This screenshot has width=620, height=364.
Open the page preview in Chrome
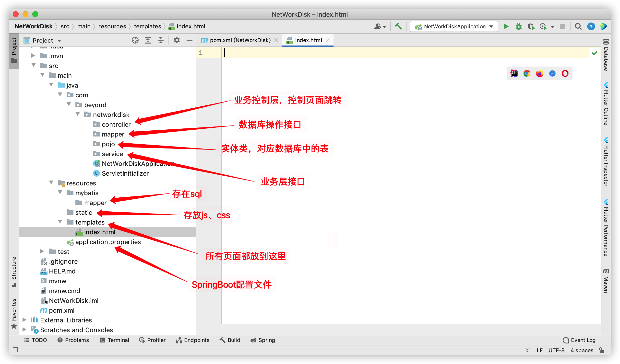point(527,73)
